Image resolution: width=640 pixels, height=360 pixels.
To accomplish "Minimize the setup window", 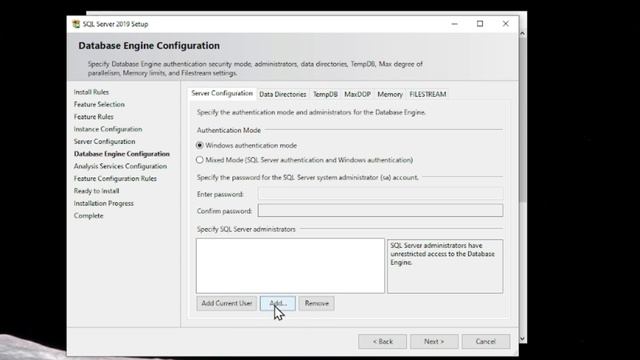I will click(x=454, y=24).
